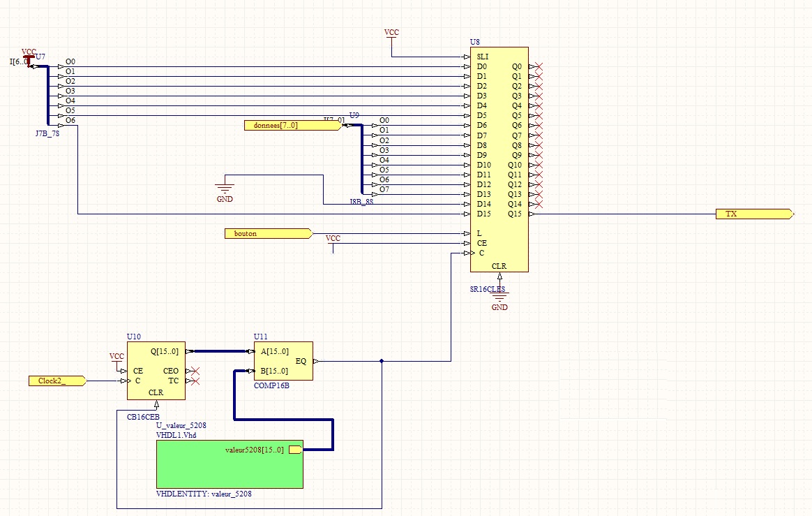Select the VCC symbol at U10 CE
812x516 pixels.
tap(117, 359)
